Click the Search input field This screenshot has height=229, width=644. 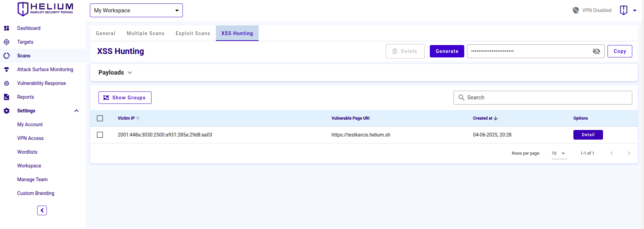tap(543, 98)
